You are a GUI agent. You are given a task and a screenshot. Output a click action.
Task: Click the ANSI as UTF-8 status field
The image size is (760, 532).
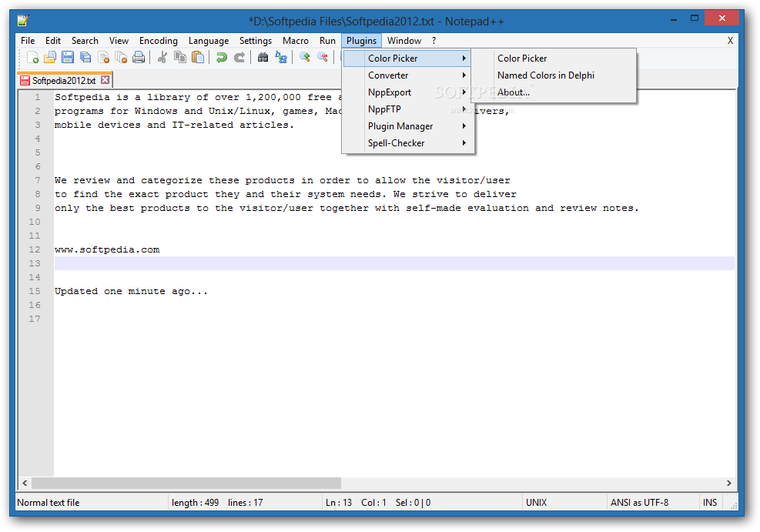652,503
